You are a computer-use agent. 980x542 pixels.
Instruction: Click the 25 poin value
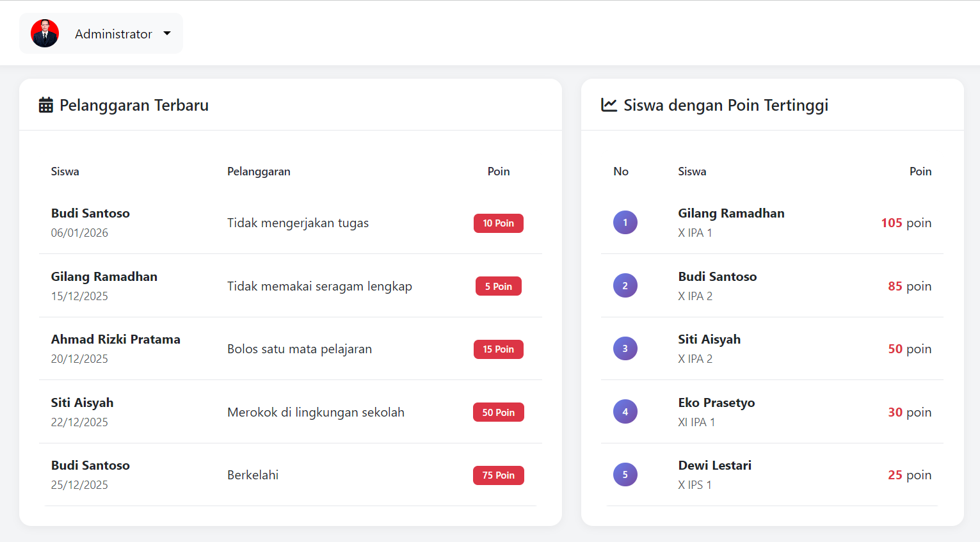910,475
